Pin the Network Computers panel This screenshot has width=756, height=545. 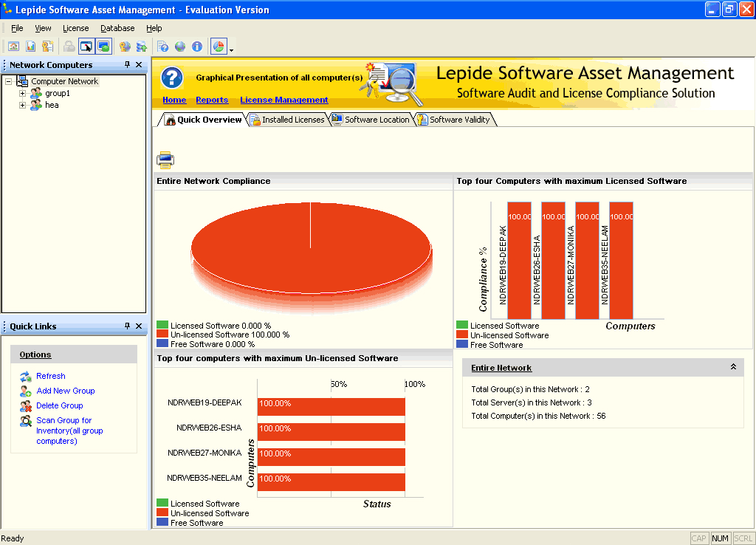[127, 65]
